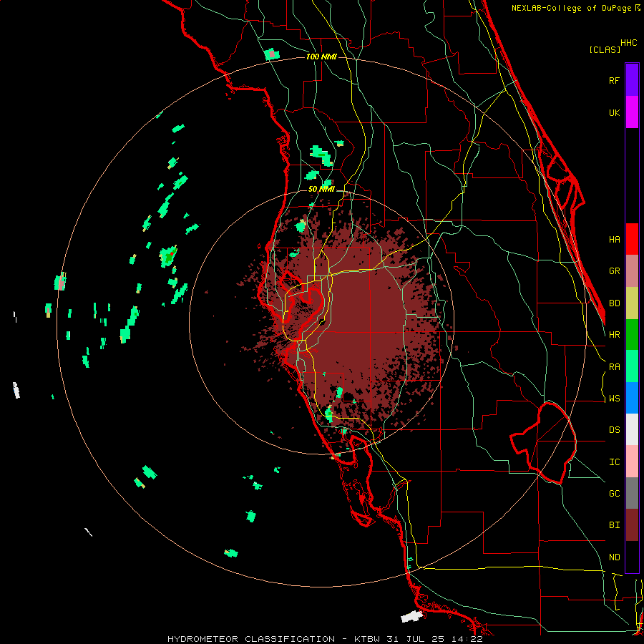Click the RA light-green legend swatch

[632, 366]
